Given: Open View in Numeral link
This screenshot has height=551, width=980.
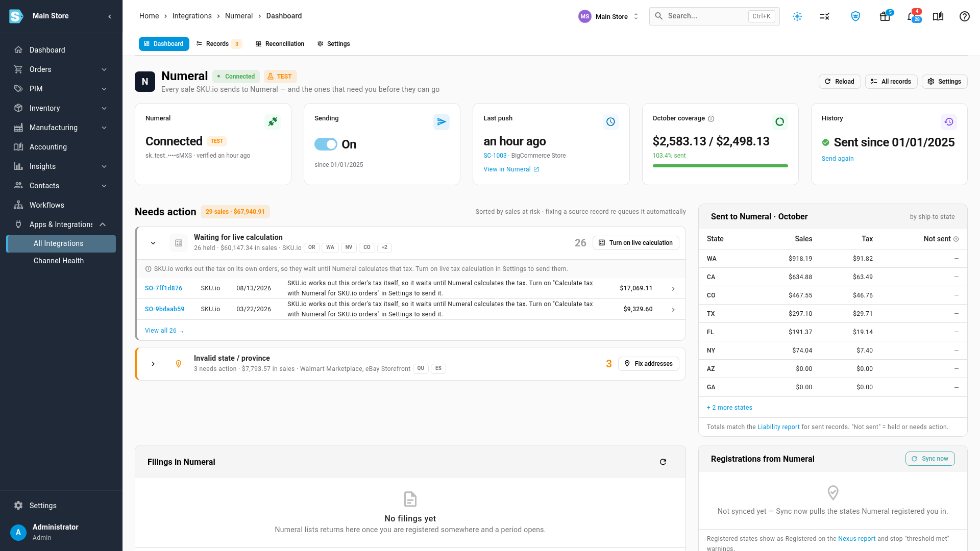Looking at the screenshot, I should [x=511, y=169].
